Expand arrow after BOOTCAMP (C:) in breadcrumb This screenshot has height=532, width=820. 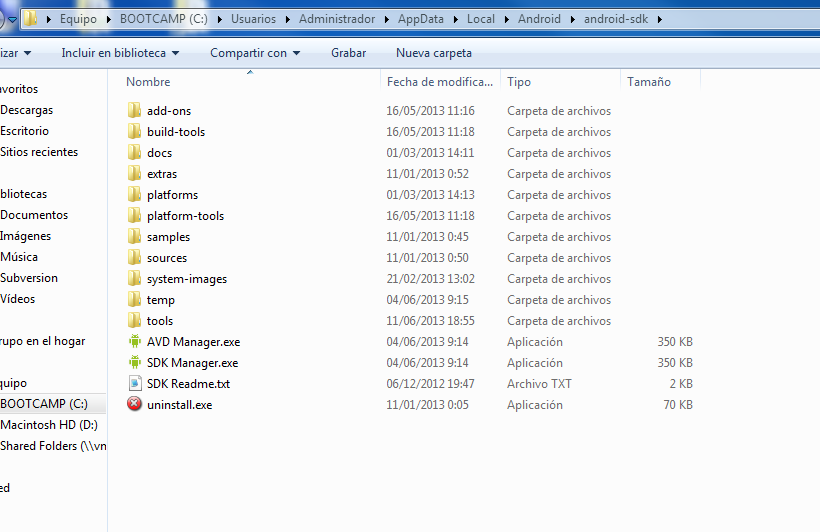pos(220,19)
